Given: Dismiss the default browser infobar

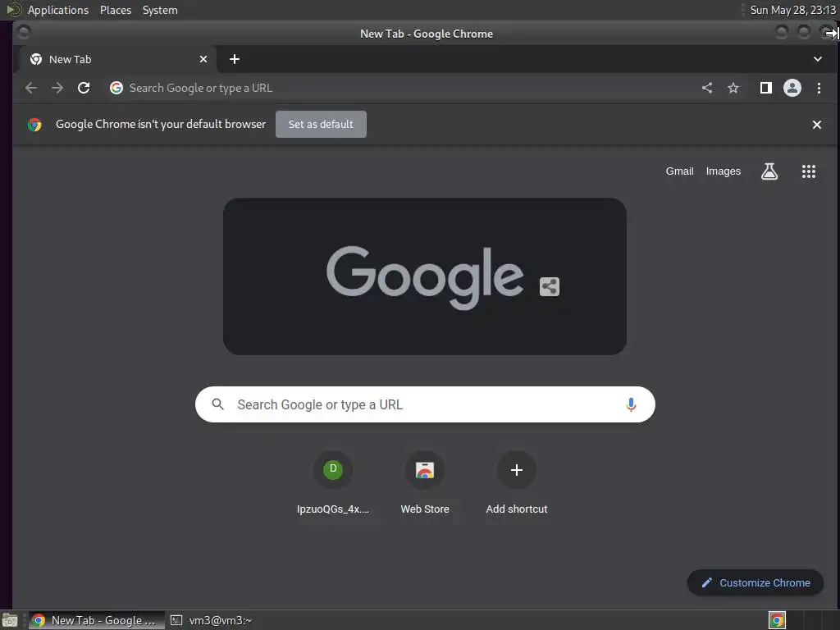Looking at the screenshot, I should (816, 125).
